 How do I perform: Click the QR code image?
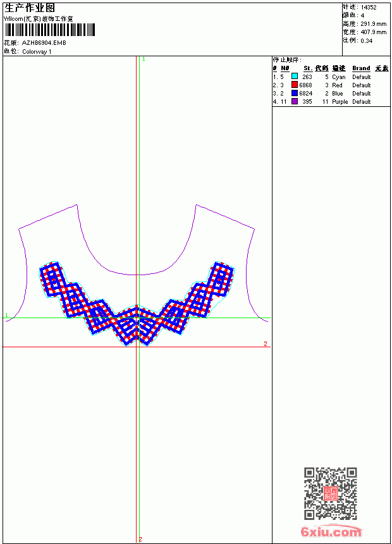coord(331,493)
